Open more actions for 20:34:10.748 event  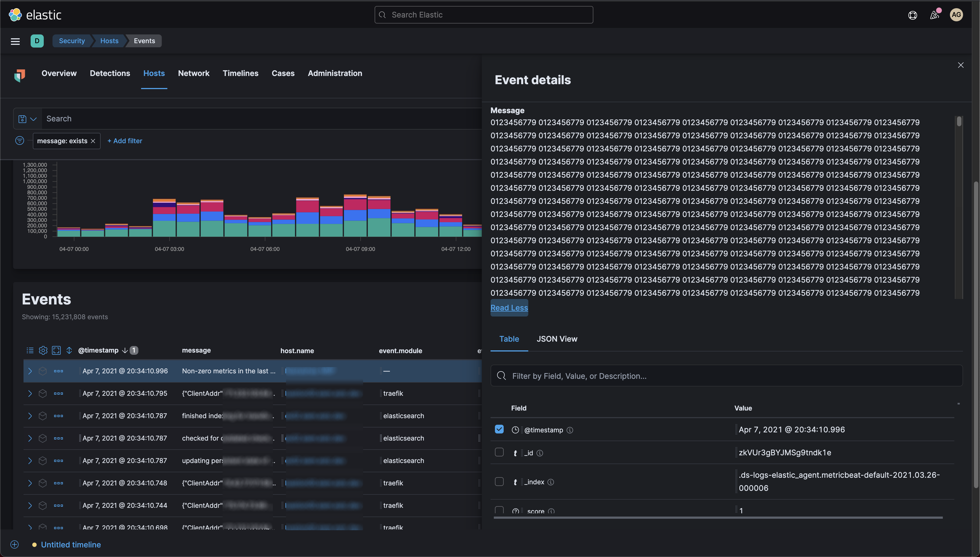[x=59, y=483]
